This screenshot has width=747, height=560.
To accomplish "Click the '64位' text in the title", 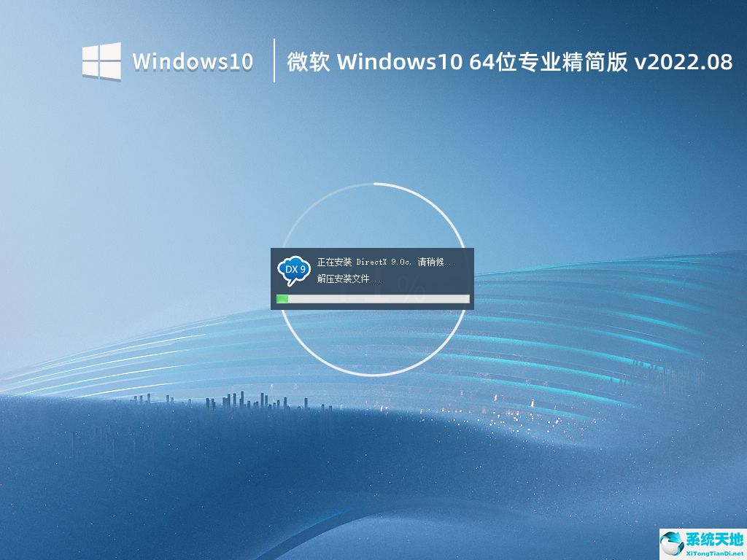I will (x=492, y=63).
